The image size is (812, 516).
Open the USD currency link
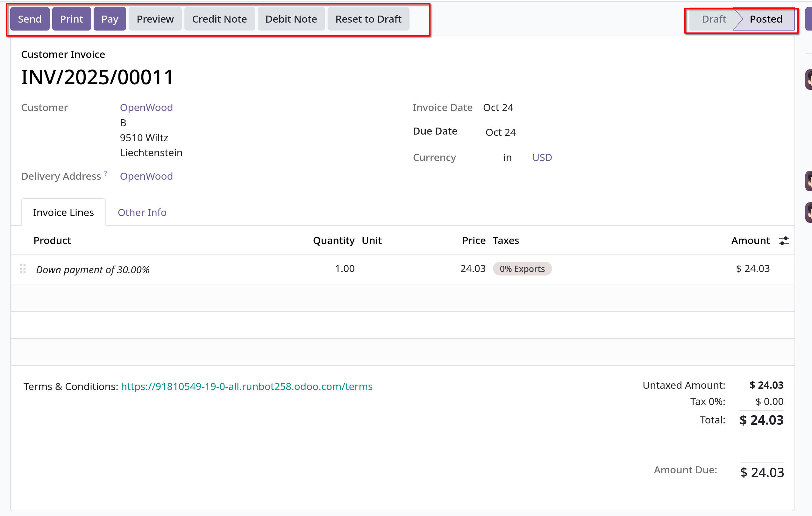(542, 157)
